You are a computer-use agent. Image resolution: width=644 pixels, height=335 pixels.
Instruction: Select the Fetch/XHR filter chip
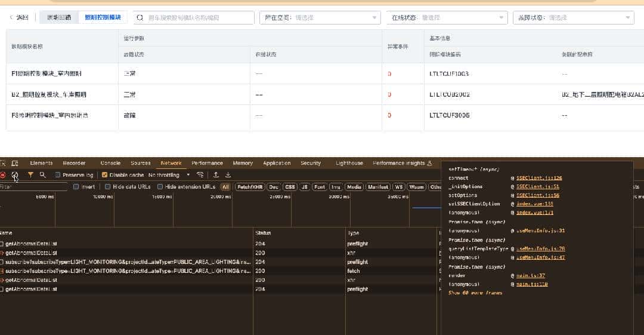coord(249,187)
